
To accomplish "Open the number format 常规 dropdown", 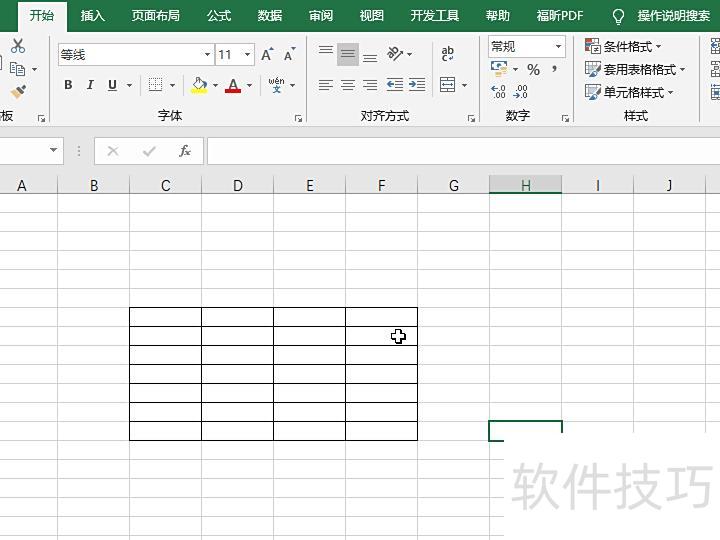I will coord(558,46).
